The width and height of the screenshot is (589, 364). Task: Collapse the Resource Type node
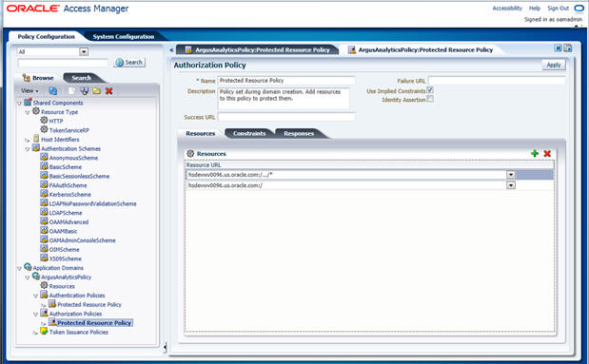click(28, 112)
